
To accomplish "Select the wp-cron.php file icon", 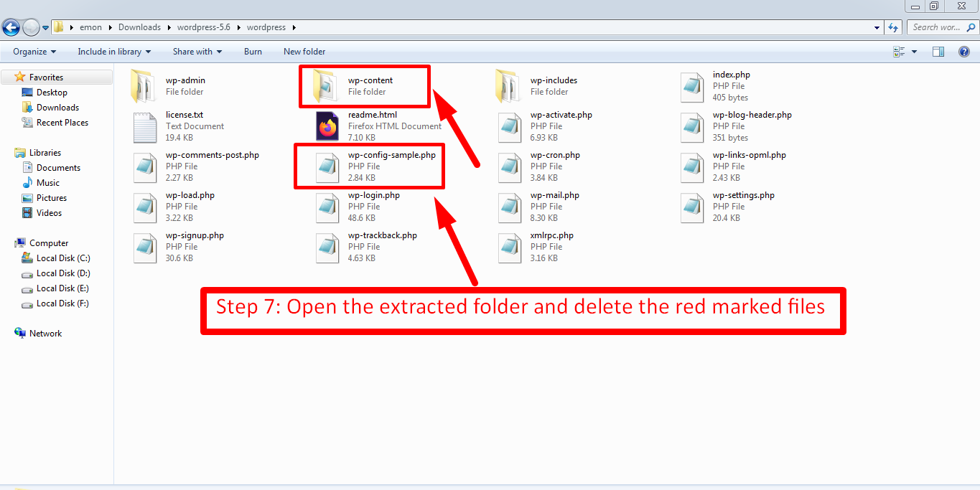I will (510, 167).
